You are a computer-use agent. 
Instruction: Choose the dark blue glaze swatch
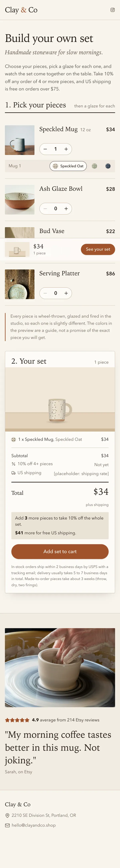pos(108,166)
